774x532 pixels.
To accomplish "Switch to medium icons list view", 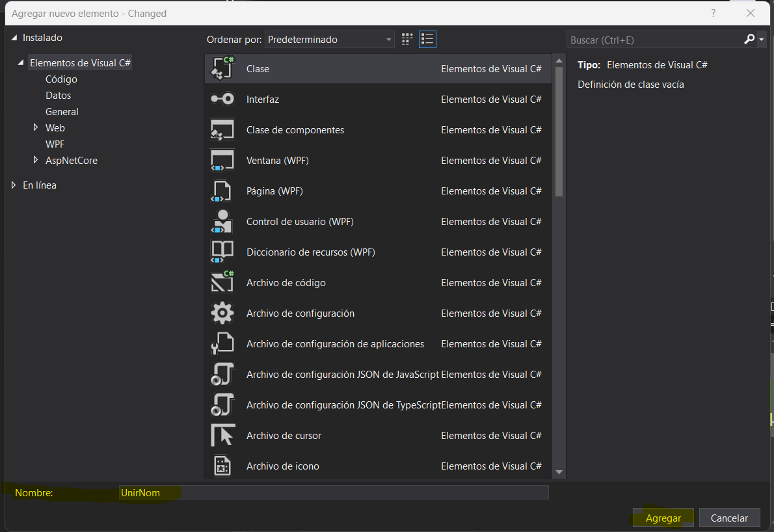I will 427,40.
